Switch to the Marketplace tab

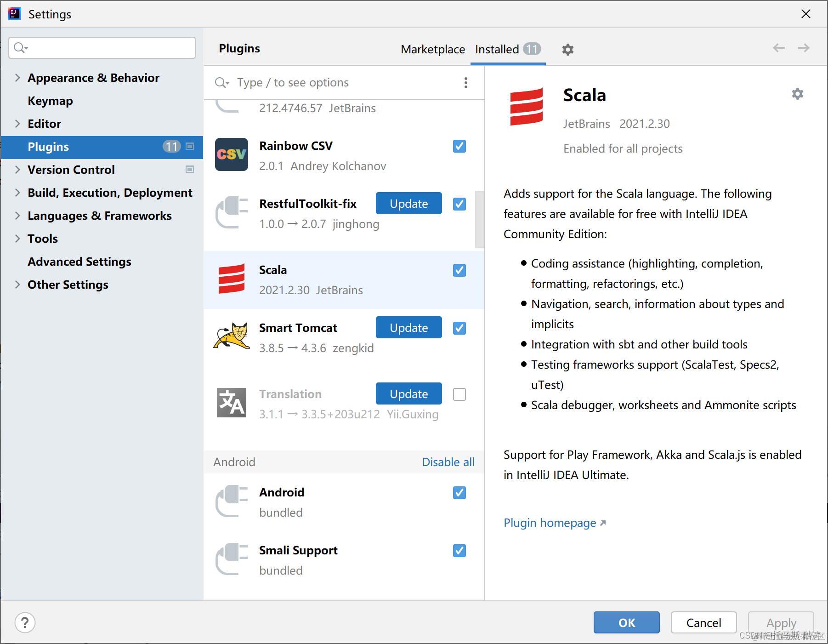click(x=433, y=49)
